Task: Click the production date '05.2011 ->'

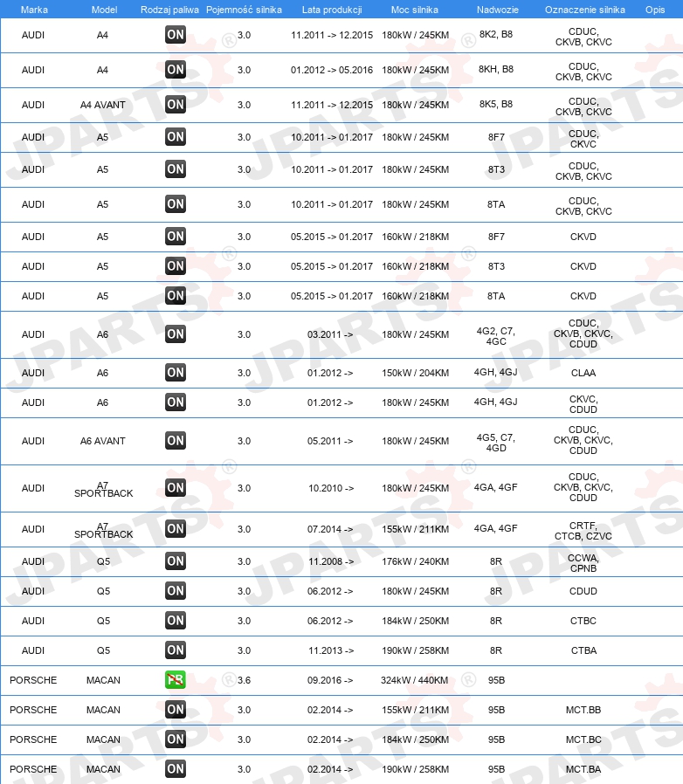Action: [x=330, y=441]
